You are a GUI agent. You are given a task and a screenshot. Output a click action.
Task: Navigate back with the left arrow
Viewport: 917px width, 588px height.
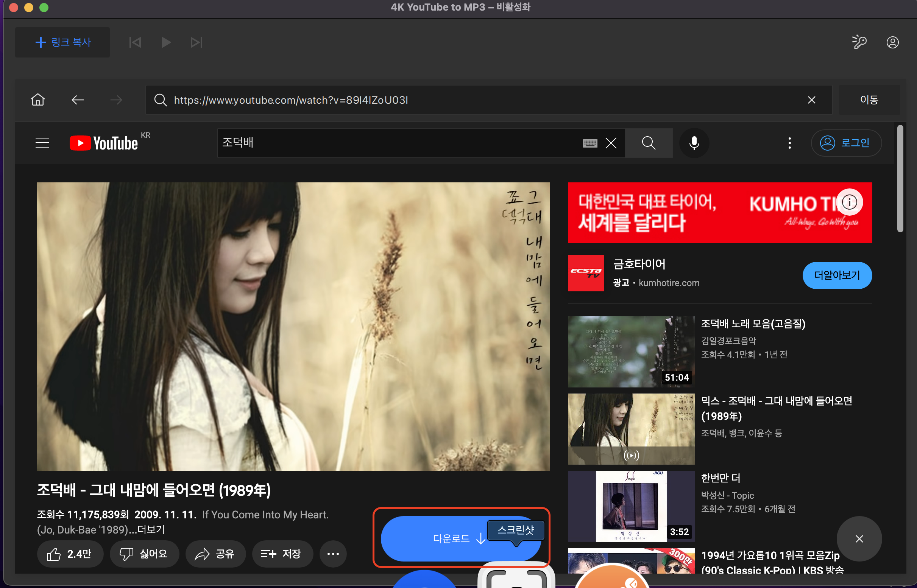click(78, 100)
